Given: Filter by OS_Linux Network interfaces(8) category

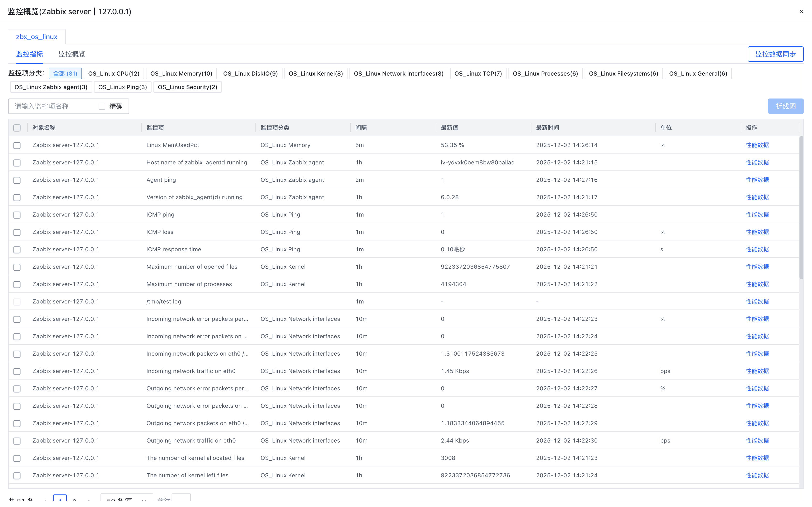Looking at the screenshot, I should 398,73.
